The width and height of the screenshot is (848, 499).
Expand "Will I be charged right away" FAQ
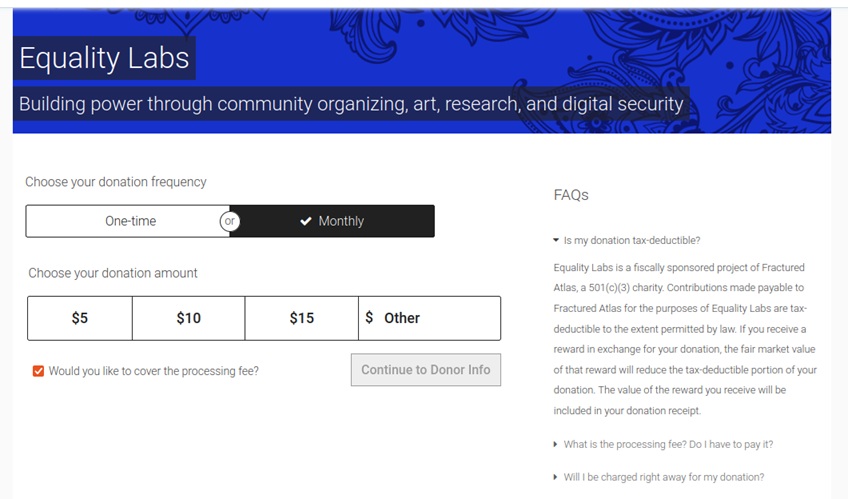click(663, 477)
